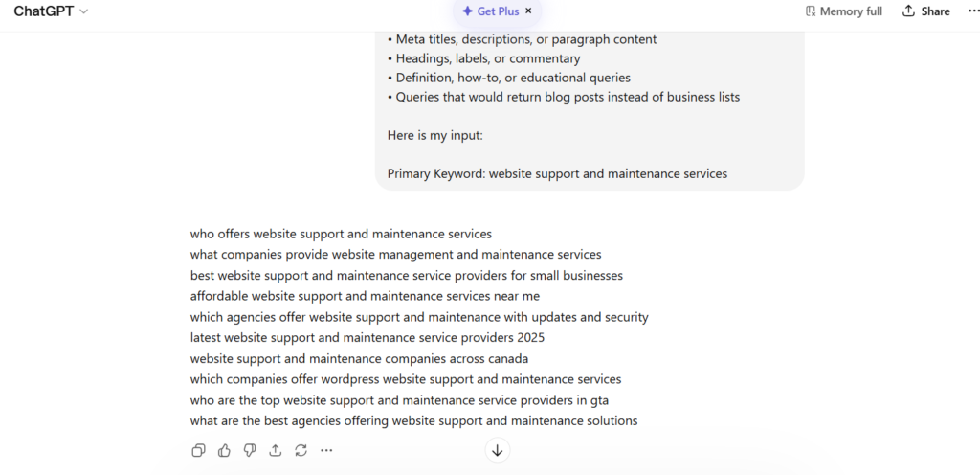Click the sparkle icon beside Get Plus
980x475 pixels.
[467, 11]
